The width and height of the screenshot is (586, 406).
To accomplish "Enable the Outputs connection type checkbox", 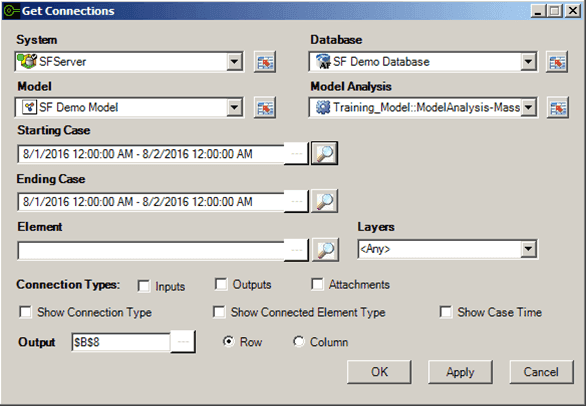I will tap(221, 284).
